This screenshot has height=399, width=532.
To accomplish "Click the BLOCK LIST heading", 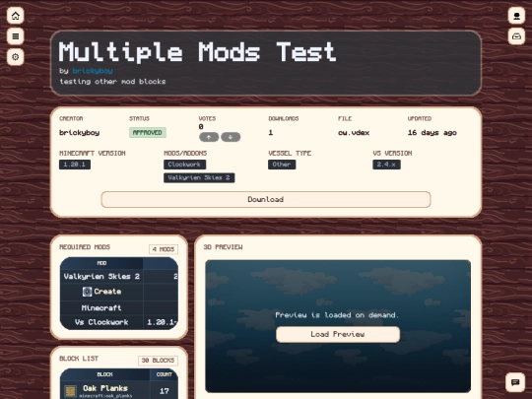I will (x=79, y=359).
